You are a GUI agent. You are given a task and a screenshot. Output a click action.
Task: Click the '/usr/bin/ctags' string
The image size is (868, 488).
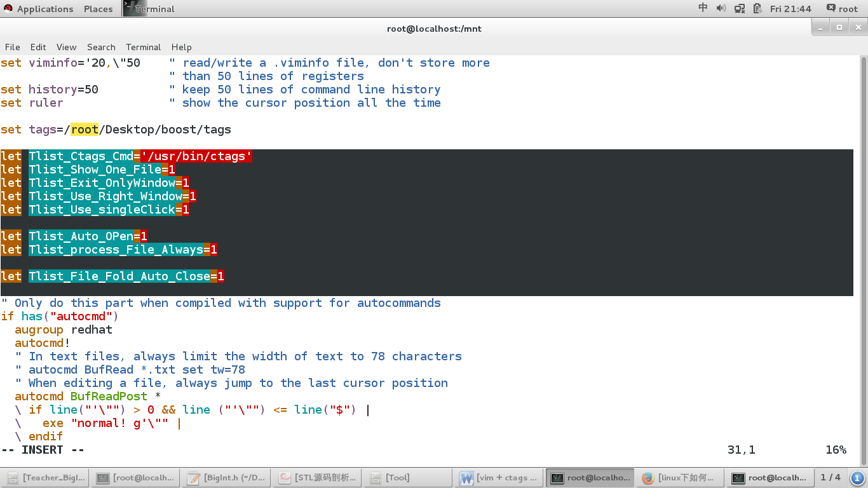pyautogui.click(x=196, y=156)
